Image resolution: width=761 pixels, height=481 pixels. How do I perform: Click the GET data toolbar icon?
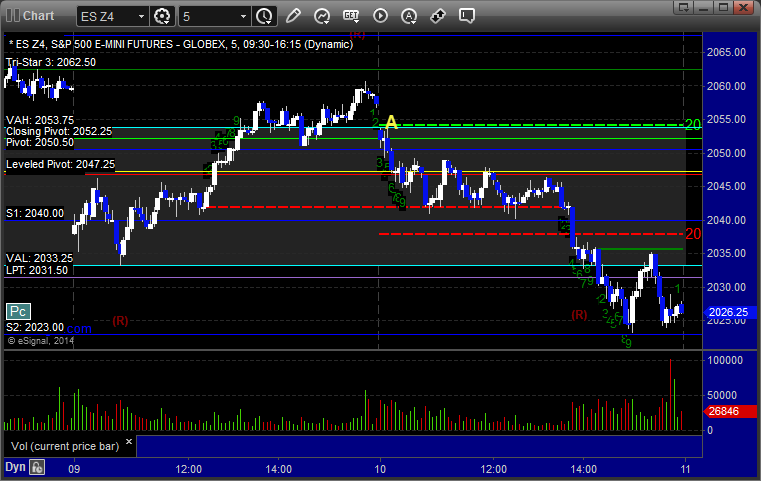tap(351, 16)
